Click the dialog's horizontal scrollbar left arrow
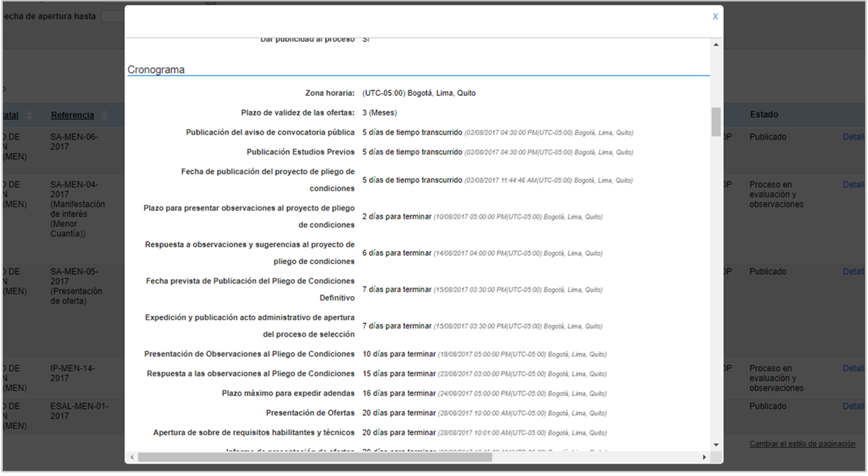Viewport: 868px width, 476px height. 132,457
